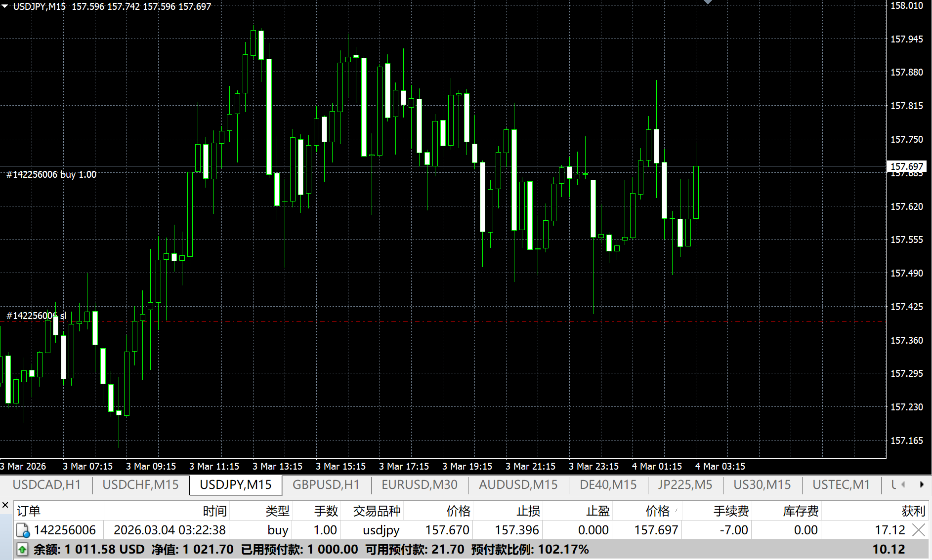932x560 pixels.
Task: Click the chart shift triangle marker at top
Action: (708, 2)
